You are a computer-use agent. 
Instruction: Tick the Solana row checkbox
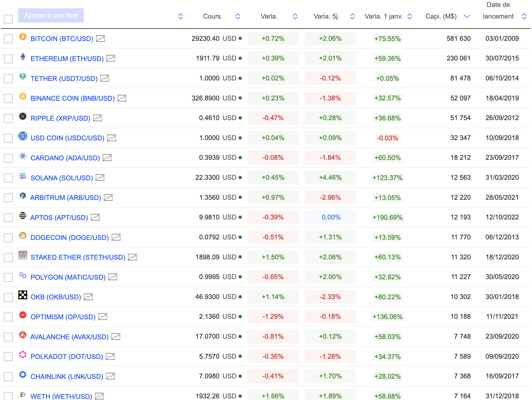pos(8,178)
